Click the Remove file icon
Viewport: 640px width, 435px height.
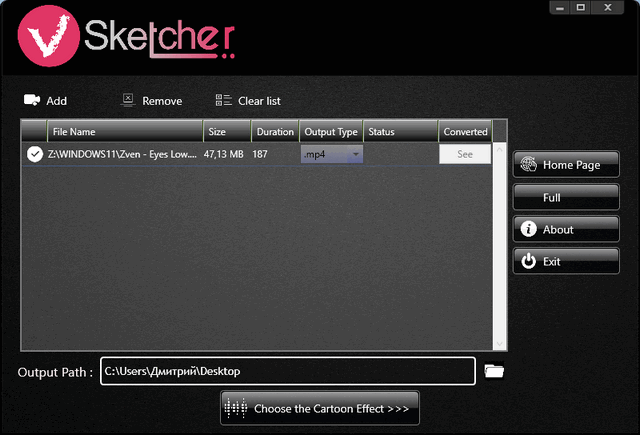pyautogui.click(x=128, y=100)
